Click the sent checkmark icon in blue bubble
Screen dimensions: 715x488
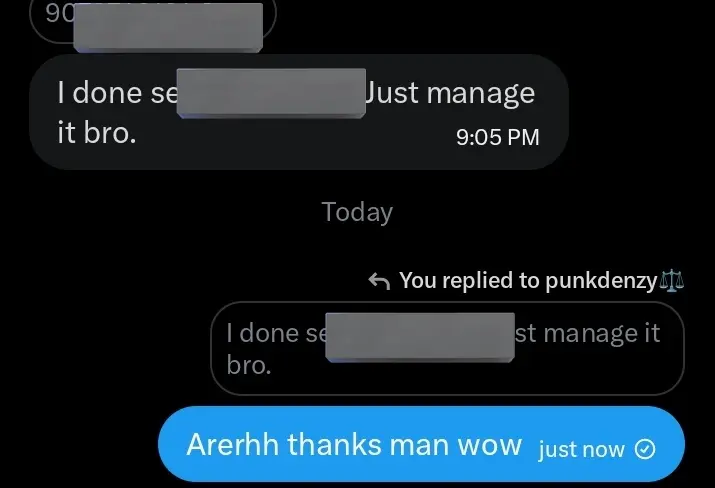pos(645,449)
